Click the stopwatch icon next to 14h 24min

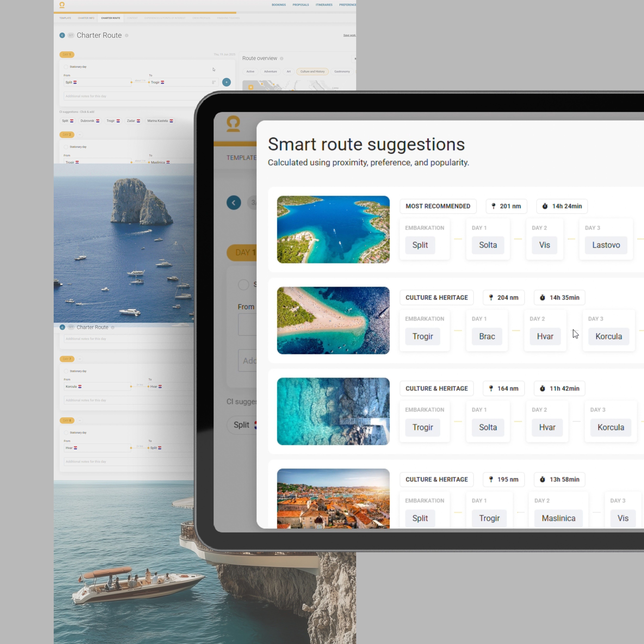click(x=545, y=206)
